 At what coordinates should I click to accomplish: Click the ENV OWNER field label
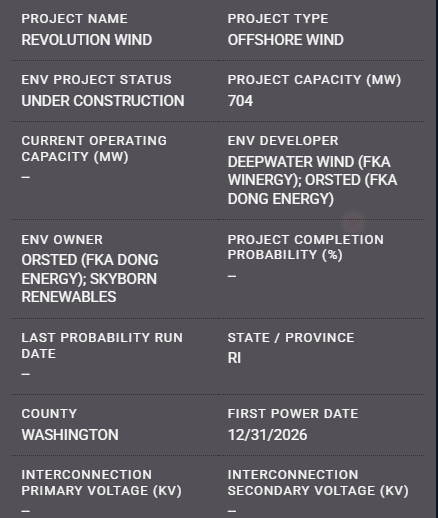[x=62, y=240]
